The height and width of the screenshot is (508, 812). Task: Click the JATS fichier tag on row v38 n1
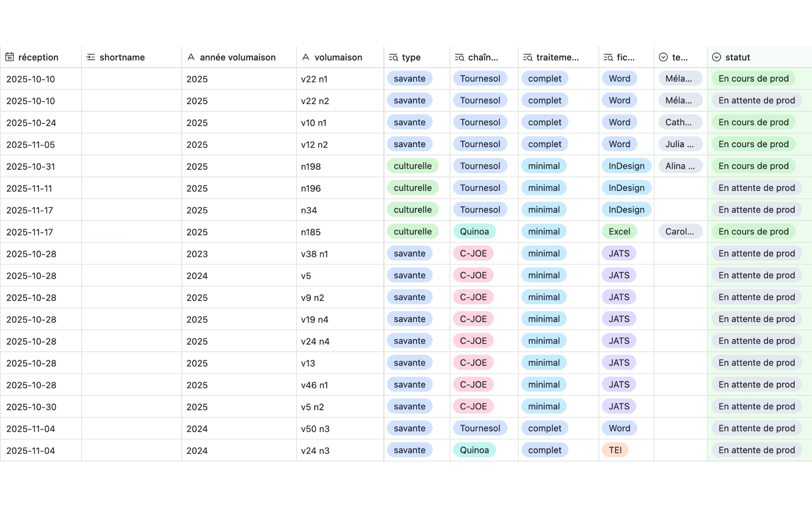pyautogui.click(x=619, y=253)
